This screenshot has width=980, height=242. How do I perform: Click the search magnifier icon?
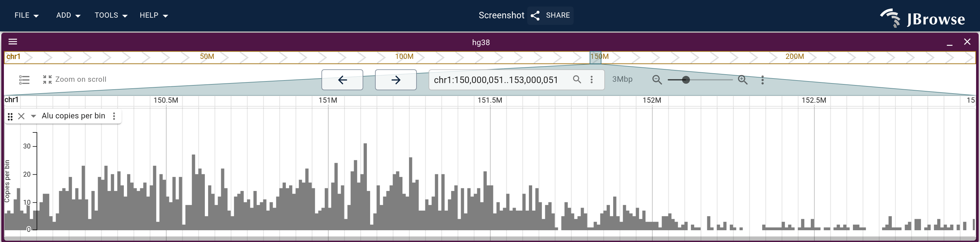(577, 79)
